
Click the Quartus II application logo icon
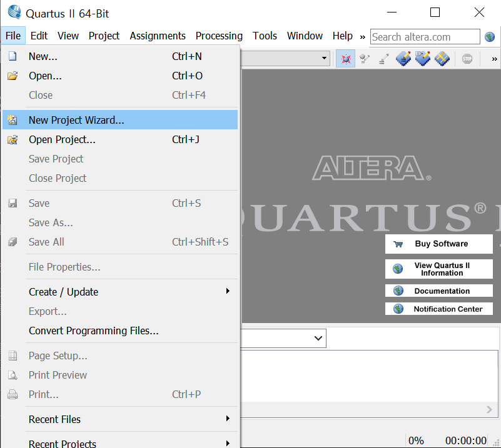pos(14,12)
